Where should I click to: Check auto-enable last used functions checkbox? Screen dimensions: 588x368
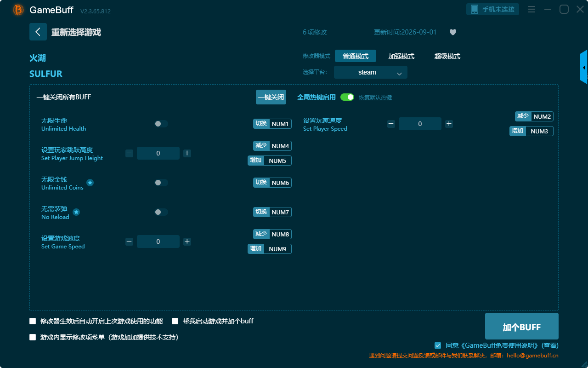[x=33, y=321]
